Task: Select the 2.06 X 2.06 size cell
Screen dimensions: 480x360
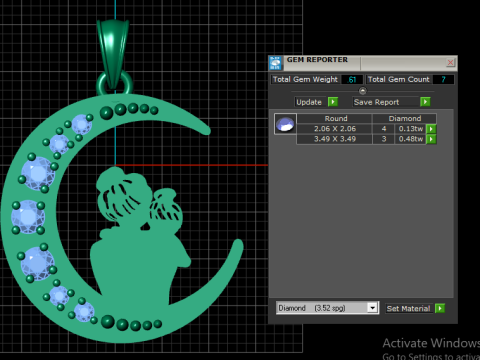Action: [335, 129]
